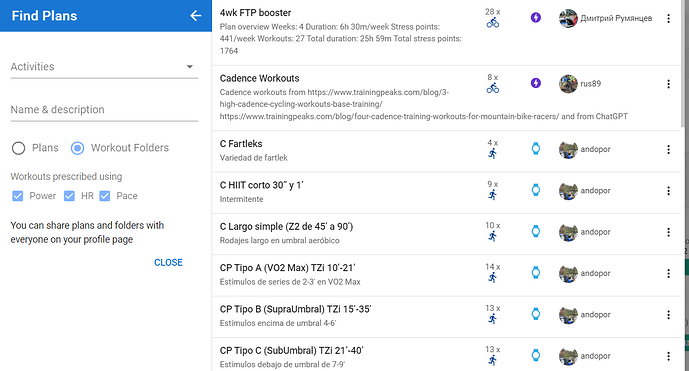The height and width of the screenshot is (371, 689).
Task: Click purple lightning power icon on 4wk FTP booster
Action: [x=536, y=18]
